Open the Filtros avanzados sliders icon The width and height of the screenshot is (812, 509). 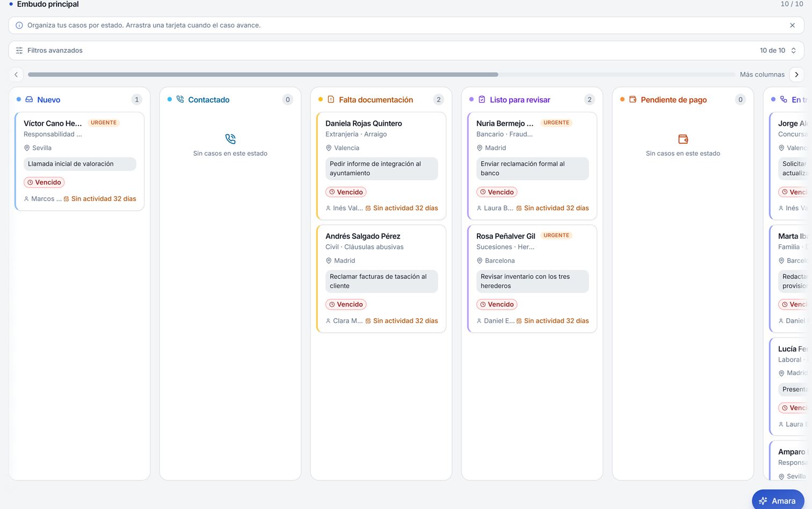pyautogui.click(x=19, y=51)
